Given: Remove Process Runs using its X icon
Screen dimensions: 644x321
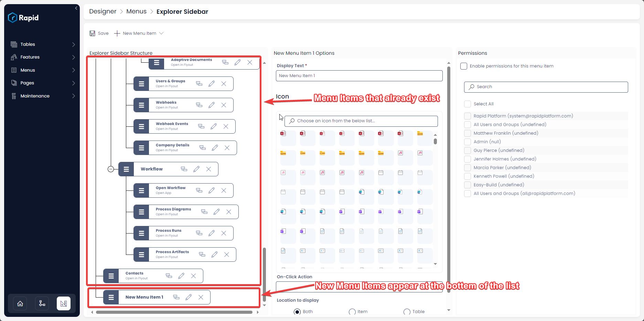Looking at the screenshot, I should [224, 233].
